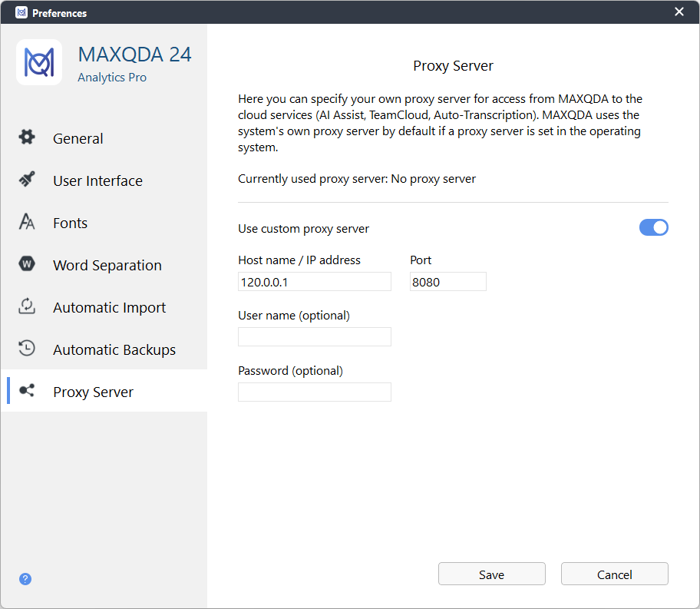Click the User name (optional) field
Image resolution: width=700 pixels, height=609 pixels.
314,337
